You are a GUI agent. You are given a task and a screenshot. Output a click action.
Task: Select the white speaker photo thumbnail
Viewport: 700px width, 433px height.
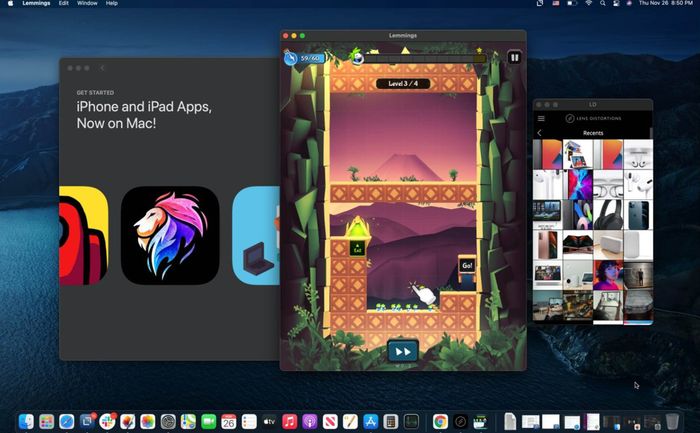coord(608,245)
